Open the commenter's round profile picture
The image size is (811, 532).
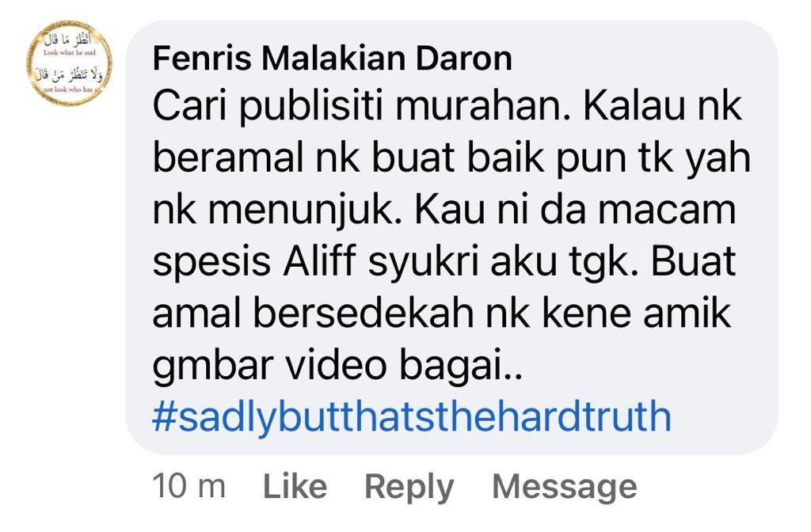70,63
